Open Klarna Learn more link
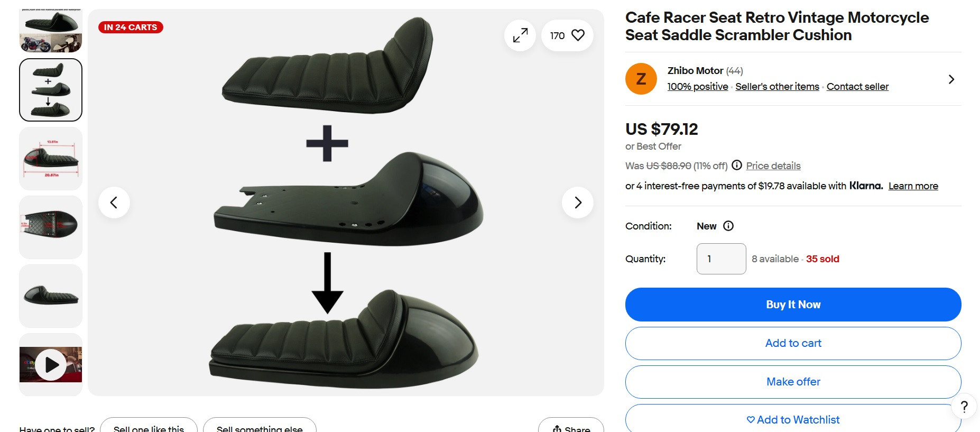Viewport: 980px width, 432px height. coord(913,186)
